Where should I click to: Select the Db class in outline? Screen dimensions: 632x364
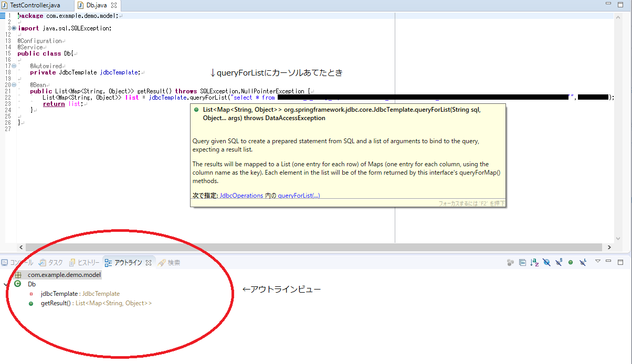coord(31,284)
